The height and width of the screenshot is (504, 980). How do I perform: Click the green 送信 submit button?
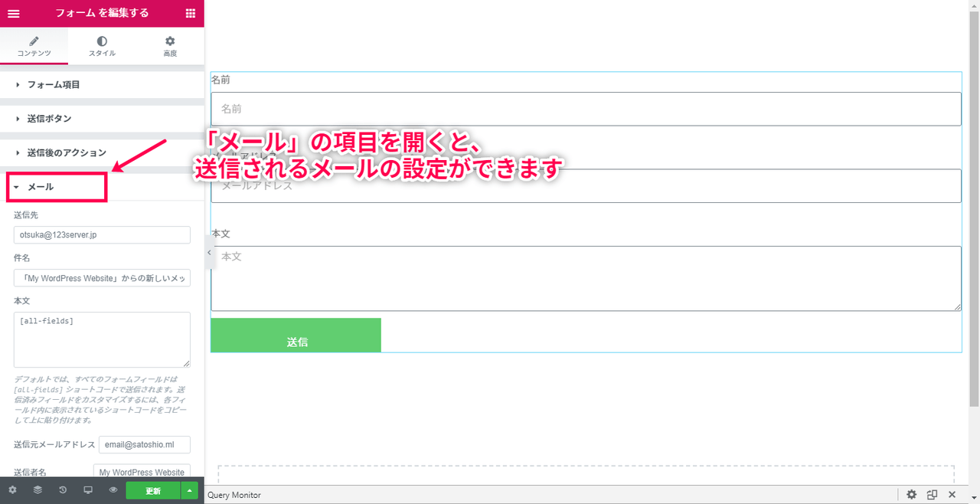click(296, 335)
